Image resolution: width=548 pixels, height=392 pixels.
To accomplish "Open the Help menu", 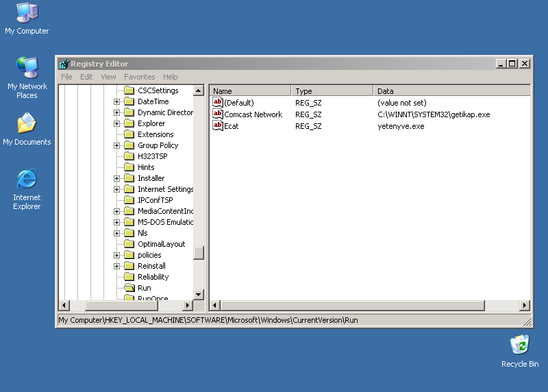I will 170,77.
